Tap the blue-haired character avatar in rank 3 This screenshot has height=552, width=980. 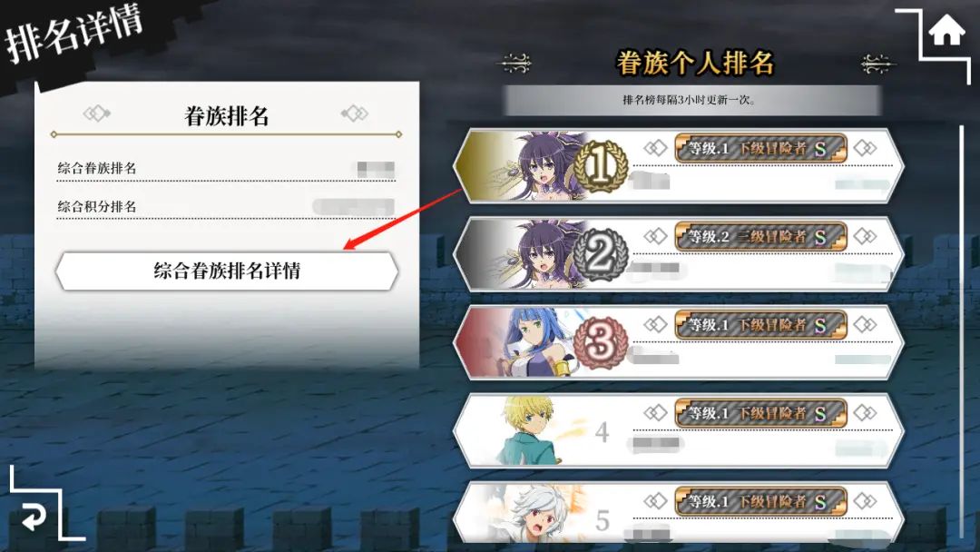click(533, 342)
